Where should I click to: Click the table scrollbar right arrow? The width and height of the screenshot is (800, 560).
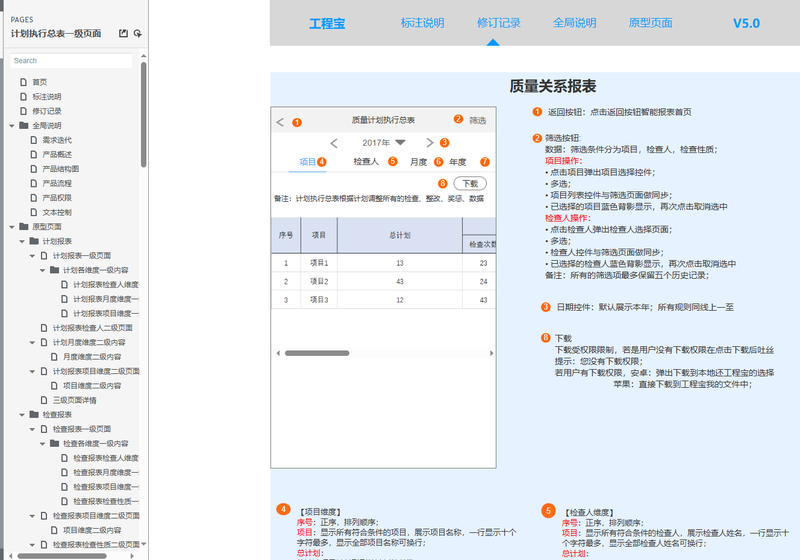pos(491,353)
